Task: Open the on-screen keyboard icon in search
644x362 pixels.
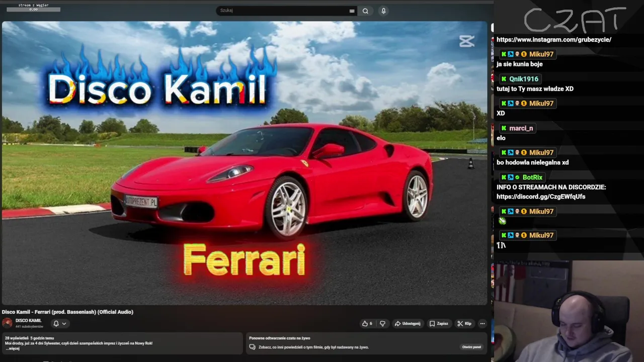Action: point(352,11)
